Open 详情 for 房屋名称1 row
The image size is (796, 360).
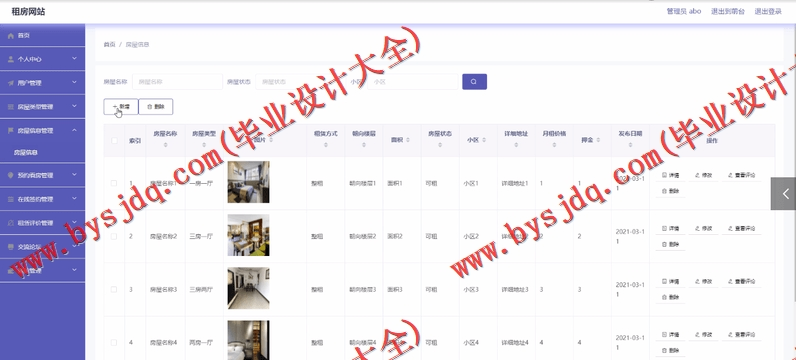pos(671,175)
